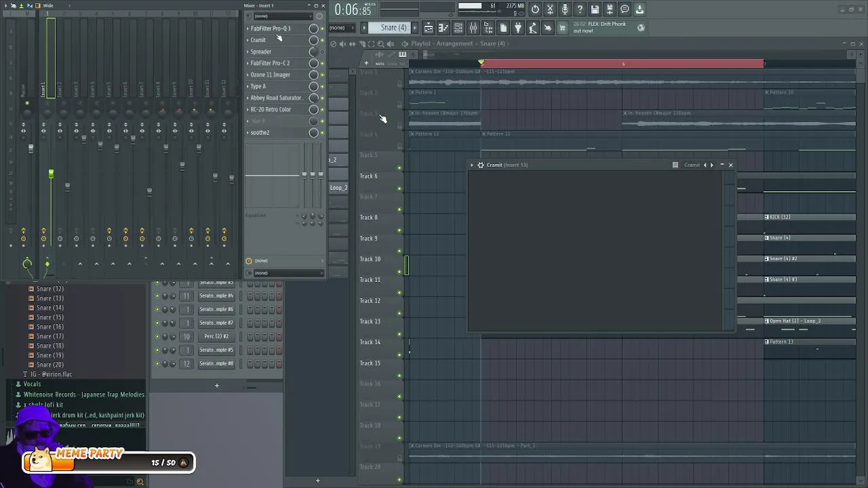Viewport: 868px width, 488px height.
Task: Expand FabFilter Pro-Q 3 slot arrow
Action: 248,28
